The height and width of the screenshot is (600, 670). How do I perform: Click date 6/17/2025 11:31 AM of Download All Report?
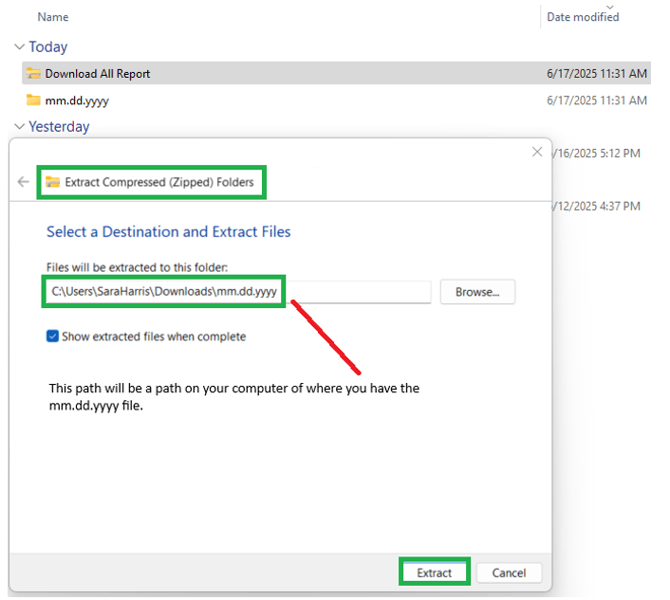click(x=597, y=74)
